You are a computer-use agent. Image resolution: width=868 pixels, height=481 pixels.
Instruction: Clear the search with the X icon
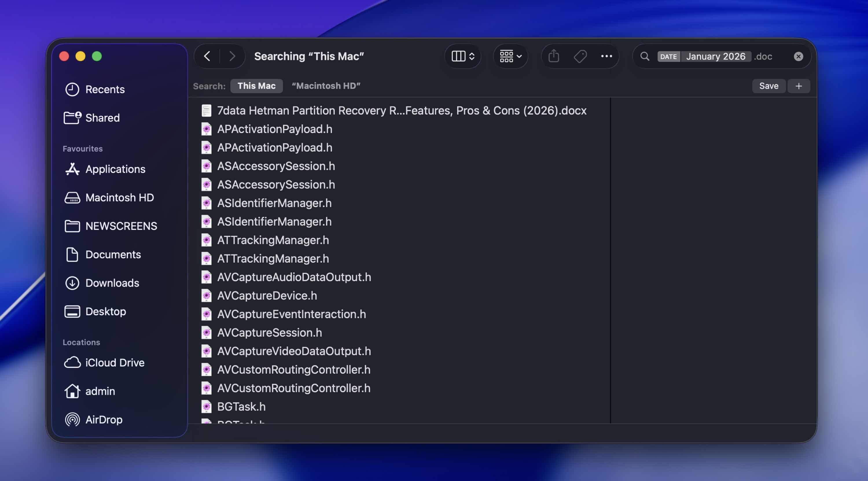pos(798,56)
